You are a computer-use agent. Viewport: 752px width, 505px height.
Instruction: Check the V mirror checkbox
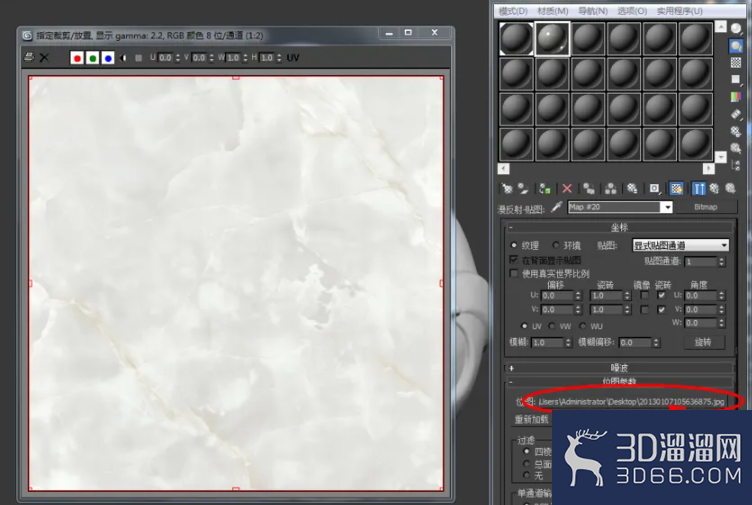(644, 310)
